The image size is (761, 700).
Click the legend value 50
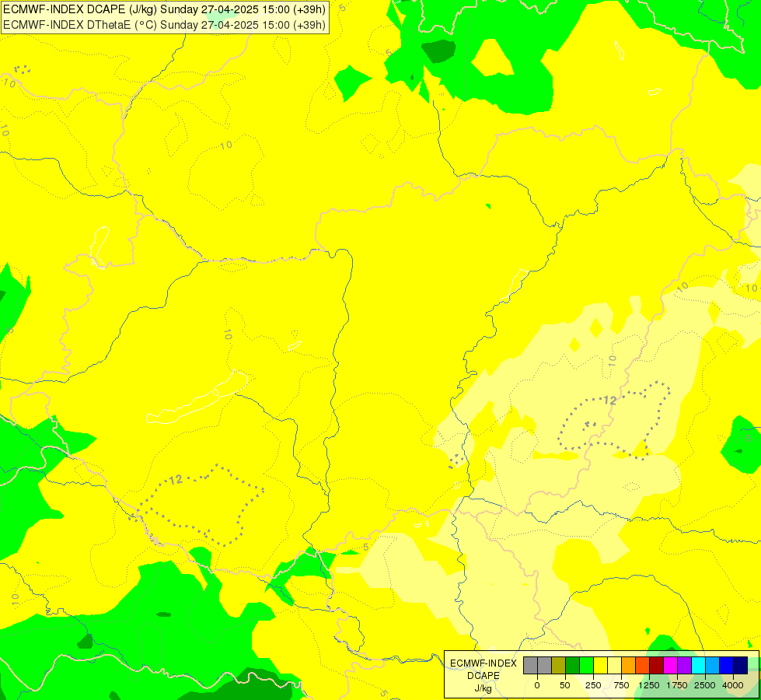565,685
